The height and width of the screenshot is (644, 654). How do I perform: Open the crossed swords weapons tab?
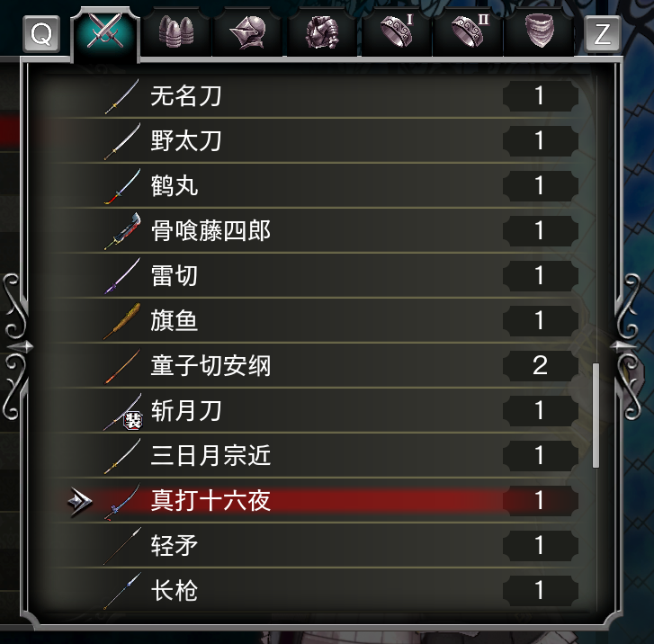pyautogui.click(x=106, y=33)
